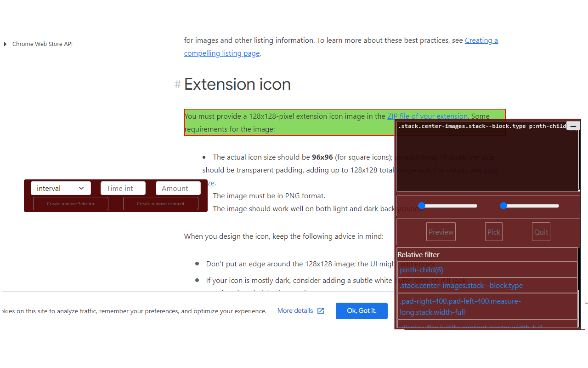
Task: Dismiss cookie notice with Ok, Got it button
Action: click(362, 310)
